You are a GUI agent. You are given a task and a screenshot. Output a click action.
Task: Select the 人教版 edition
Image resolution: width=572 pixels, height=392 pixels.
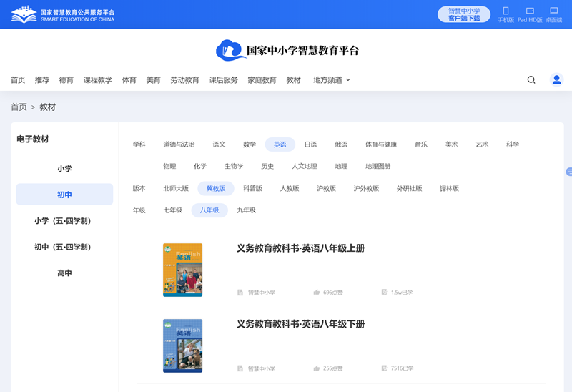(290, 189)
